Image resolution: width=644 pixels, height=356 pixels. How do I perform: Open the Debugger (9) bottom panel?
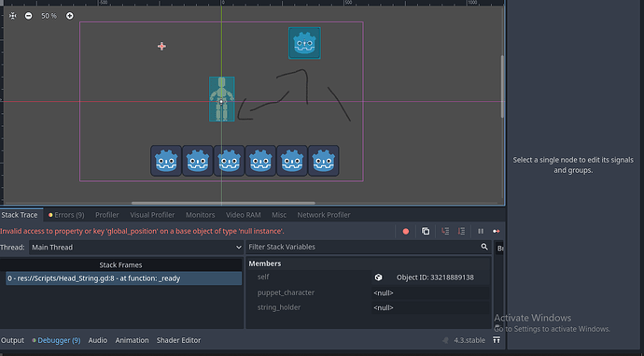point(56,340)
